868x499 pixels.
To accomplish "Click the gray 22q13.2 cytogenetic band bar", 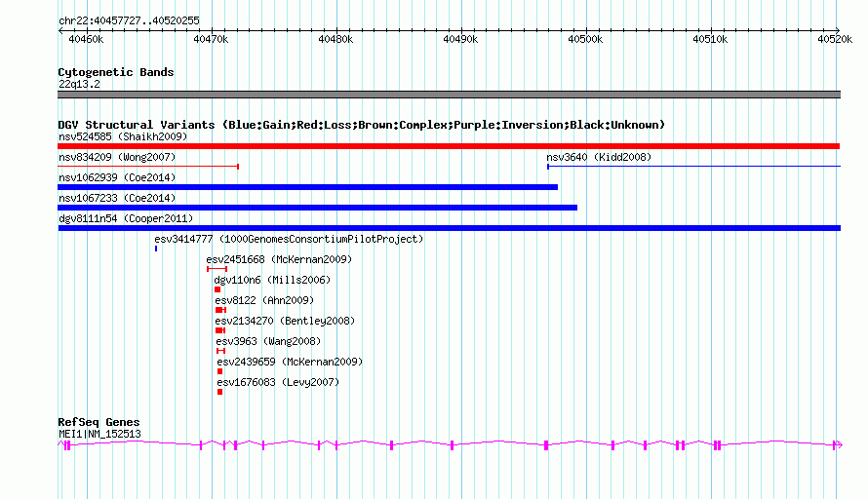I will [x=449, y=95].
